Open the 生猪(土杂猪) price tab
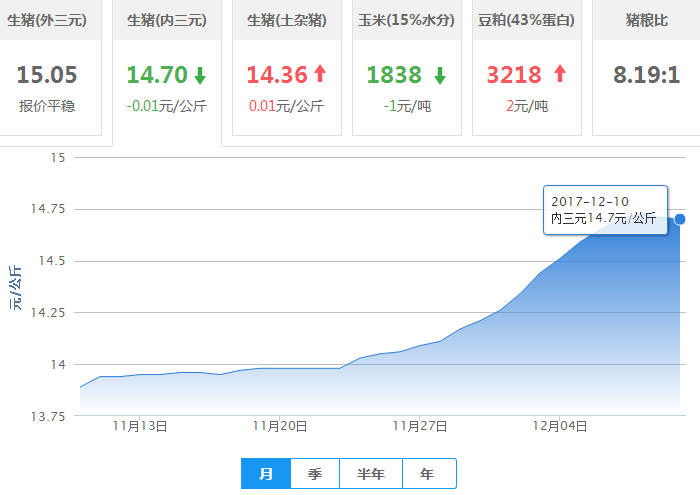This screenshot has width=700, height=495. point(286,19)
